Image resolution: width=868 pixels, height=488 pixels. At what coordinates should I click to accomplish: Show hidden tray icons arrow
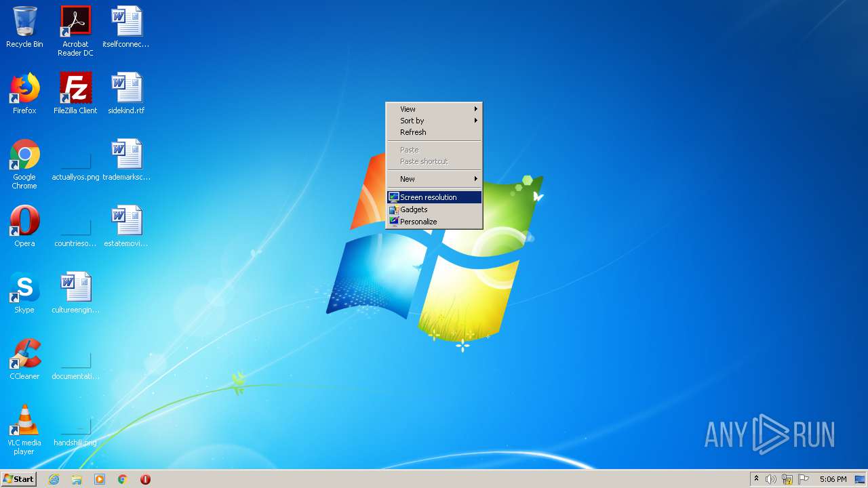pyautogui.click(x=756, y=479)
